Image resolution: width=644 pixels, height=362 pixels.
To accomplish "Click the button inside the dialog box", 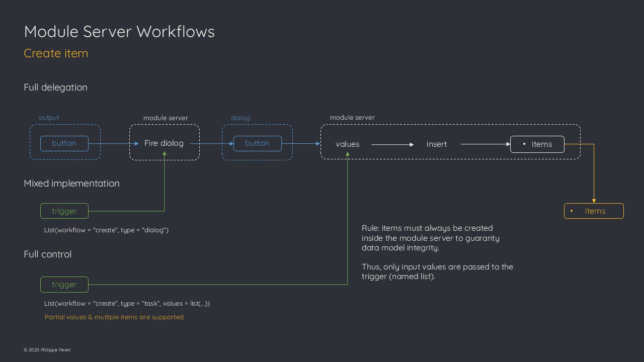I will [257, 143].
